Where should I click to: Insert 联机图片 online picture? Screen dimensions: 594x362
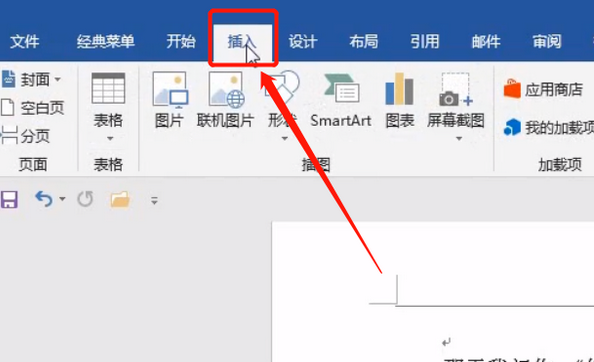tap(225, 100)
